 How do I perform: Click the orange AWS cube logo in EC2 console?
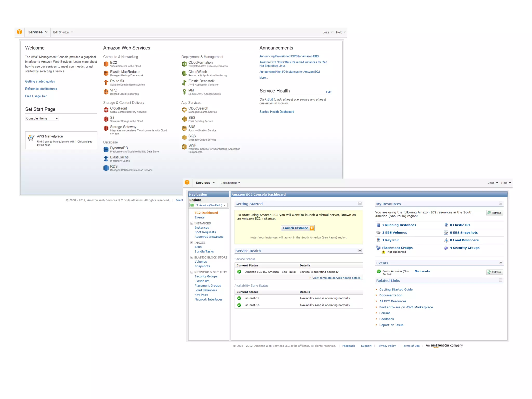187,182
